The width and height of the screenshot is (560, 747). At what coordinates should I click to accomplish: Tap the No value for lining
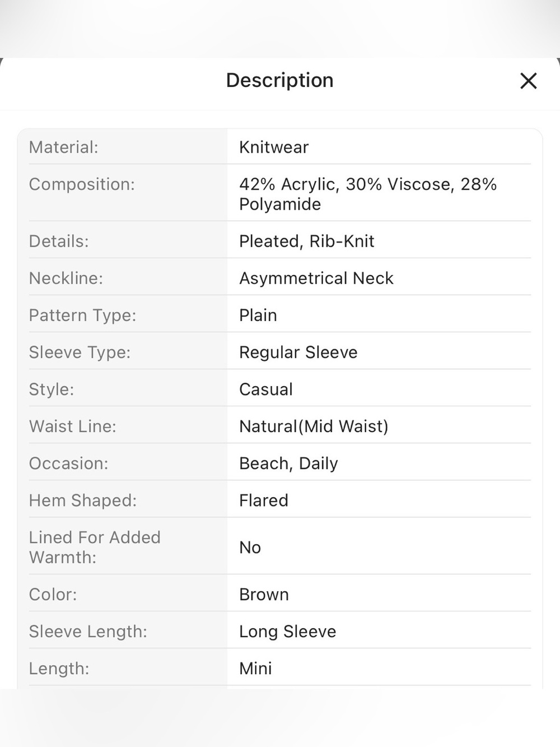point(250,548)
